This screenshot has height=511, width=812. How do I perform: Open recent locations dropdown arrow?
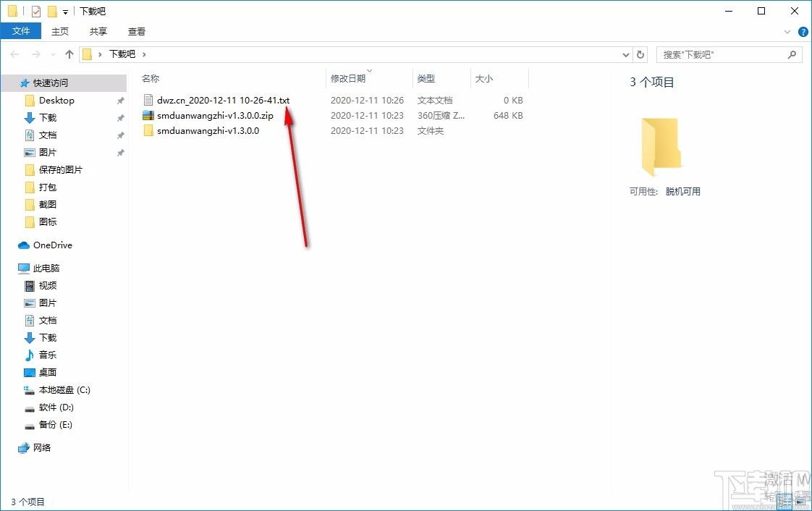pyautogui.click(x=53, y=54)
